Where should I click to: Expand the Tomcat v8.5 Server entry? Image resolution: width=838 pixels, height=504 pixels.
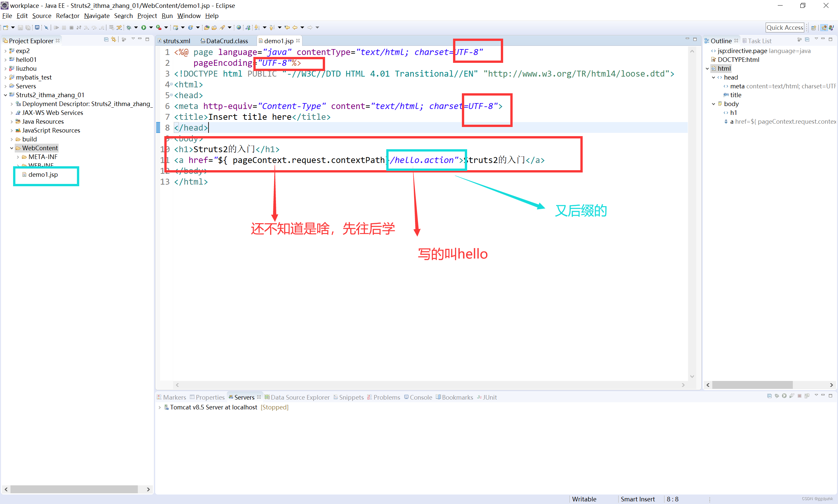[160, 407]
